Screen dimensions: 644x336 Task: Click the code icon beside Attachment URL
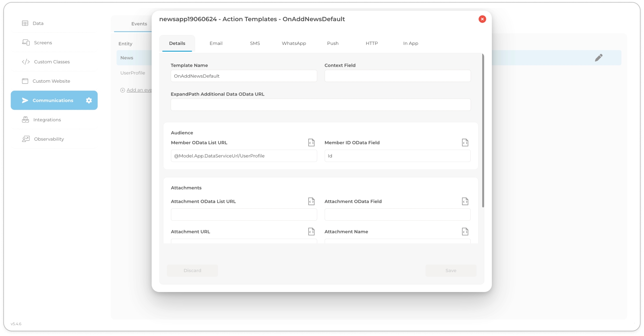311,231
